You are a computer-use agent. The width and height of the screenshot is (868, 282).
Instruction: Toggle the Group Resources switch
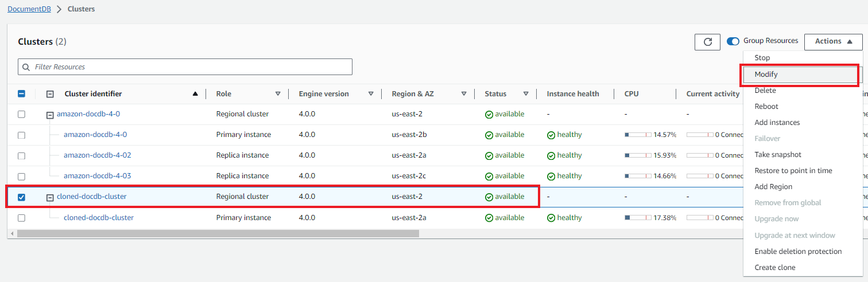pyautogui.click(x=733, y=41)
